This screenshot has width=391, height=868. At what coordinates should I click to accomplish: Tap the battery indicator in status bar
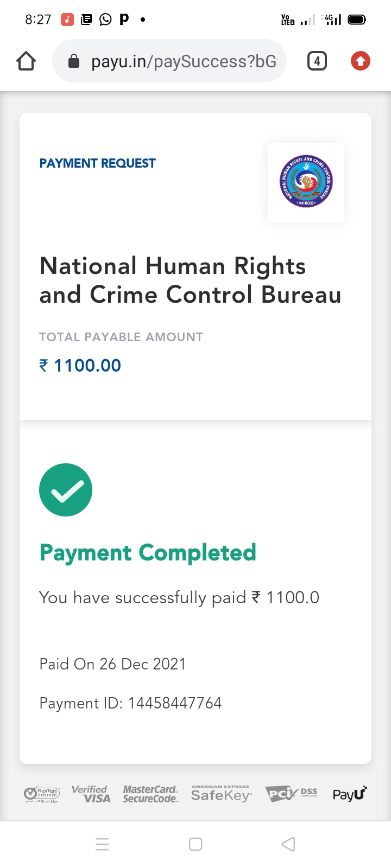click(x=357, y=20)
